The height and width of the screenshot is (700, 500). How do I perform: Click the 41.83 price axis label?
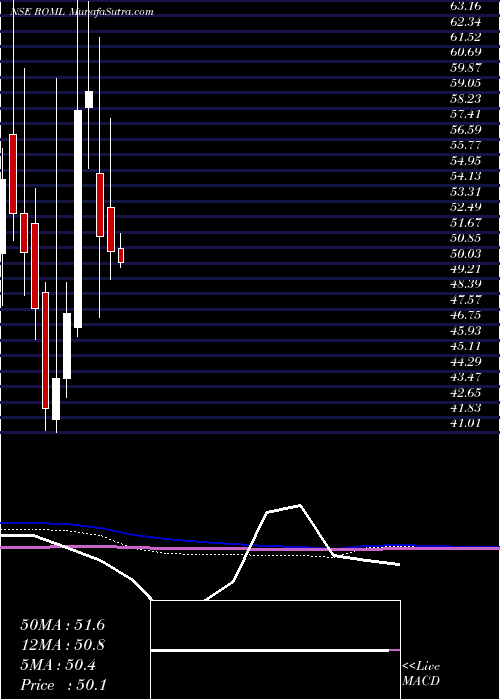(466, 408)
